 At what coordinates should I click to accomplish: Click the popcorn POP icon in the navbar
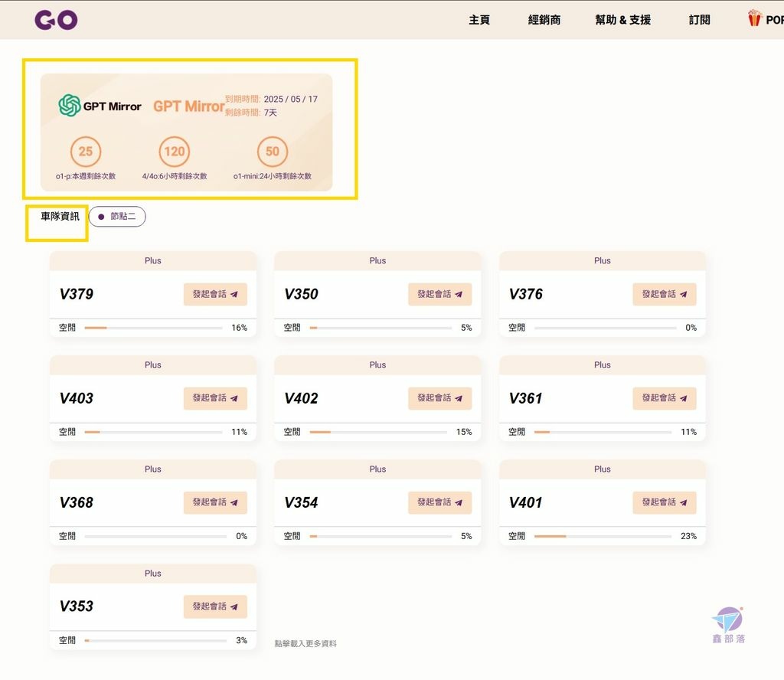pyautogui.click(x=753, y=18)
